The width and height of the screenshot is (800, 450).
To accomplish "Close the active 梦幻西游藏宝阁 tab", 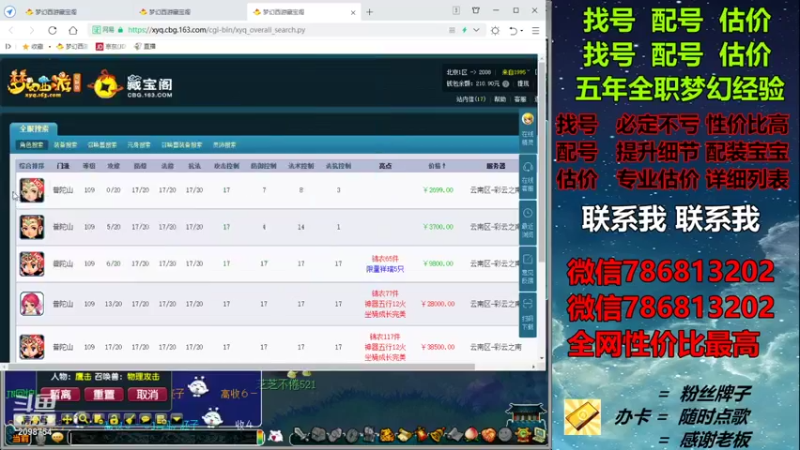I will (353, 12).
